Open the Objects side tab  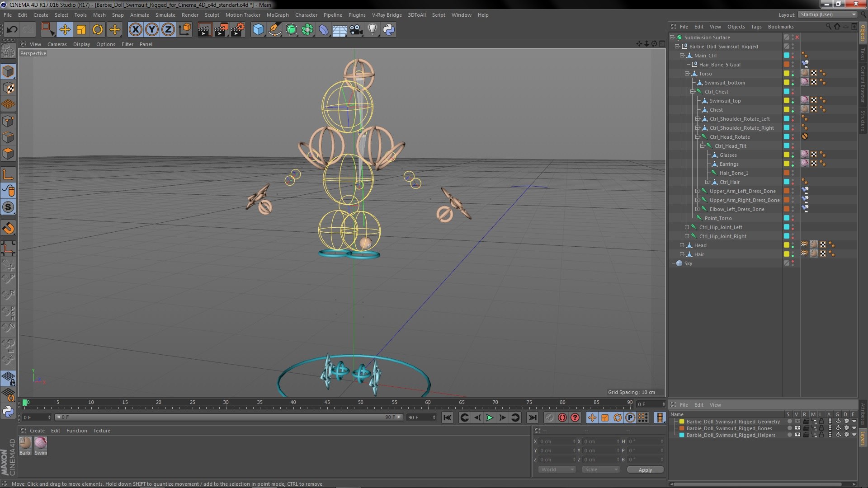tap(863, 33)
